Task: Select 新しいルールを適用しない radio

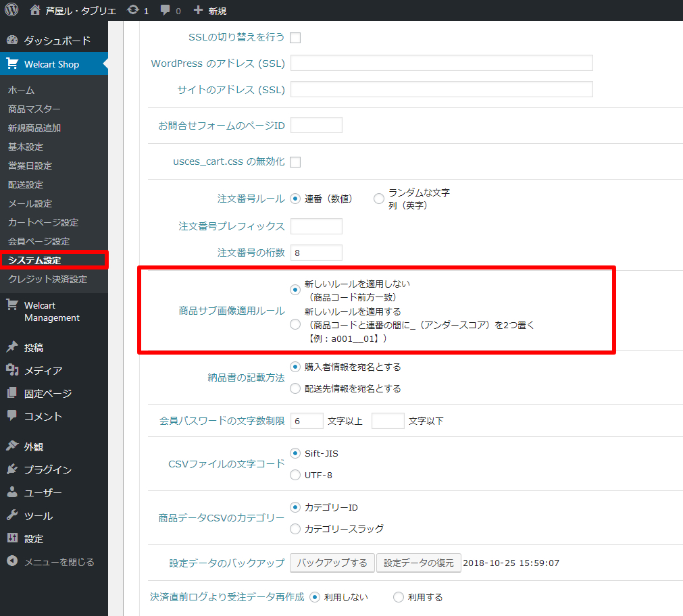Action: click(x=295, y=290)
